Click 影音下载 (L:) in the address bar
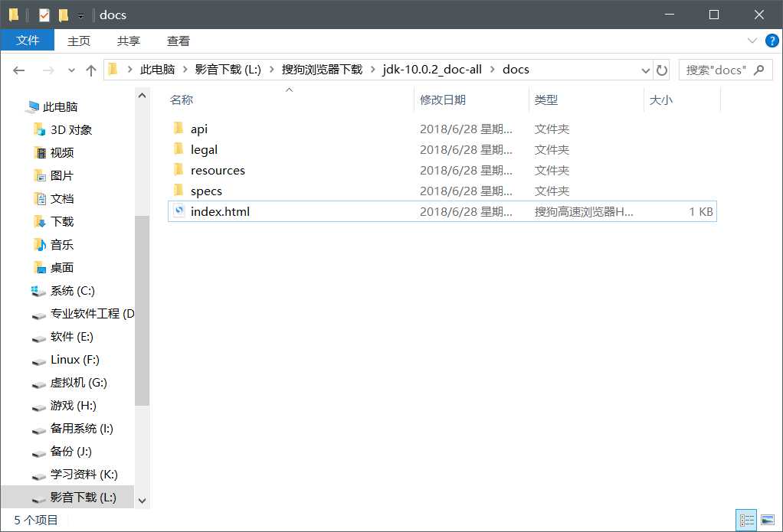This screenshot has width=783, height=532. (228, 70)
